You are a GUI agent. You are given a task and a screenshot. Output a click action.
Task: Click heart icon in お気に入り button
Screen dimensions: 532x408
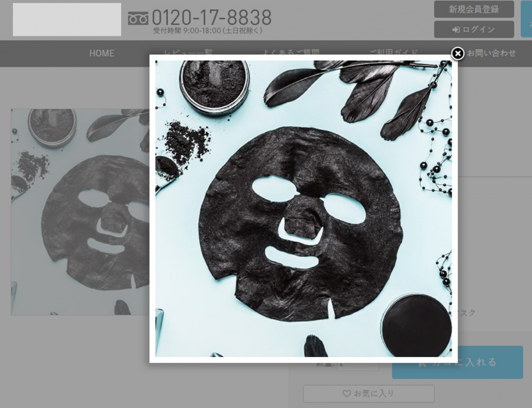click(347, 393)
